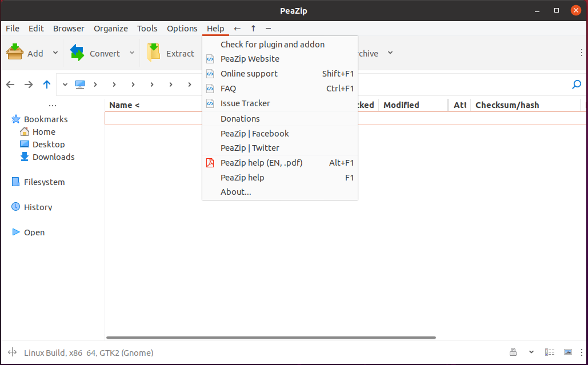The width and height of the screenshot is (588, 365).
Task: Click the image view icon in status bar
Action: 568,352
